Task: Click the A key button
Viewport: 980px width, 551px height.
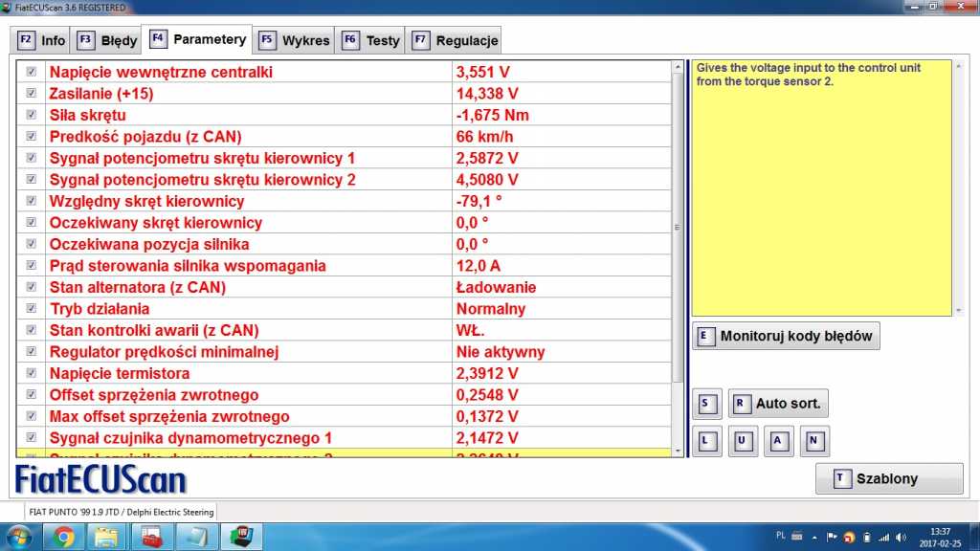Action: pyautogui.click(x=779, y=441)
